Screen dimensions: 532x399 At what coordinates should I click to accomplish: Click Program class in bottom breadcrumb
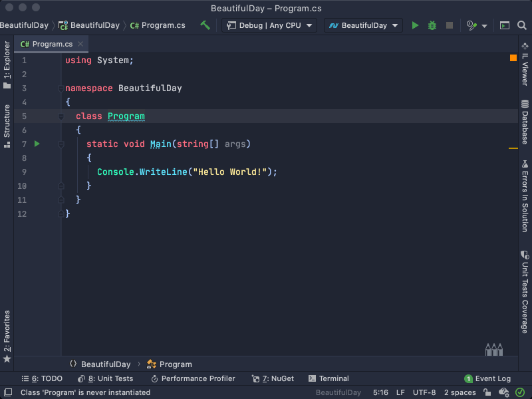pyautogui.click(x=170, y=364)
